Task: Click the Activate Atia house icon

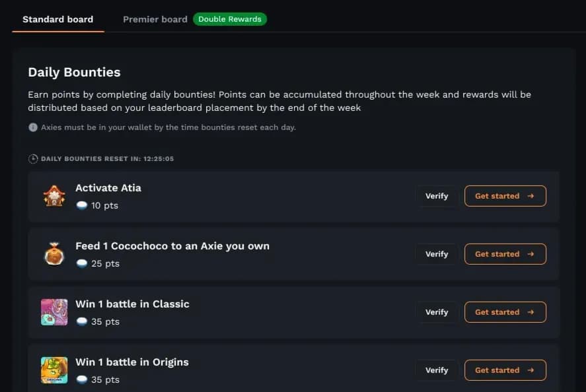Action: 54,196
